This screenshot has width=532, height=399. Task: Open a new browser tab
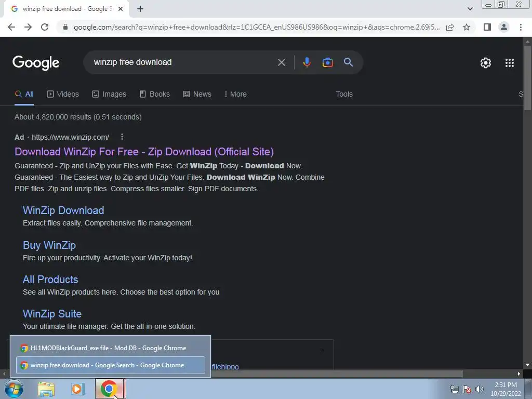(x=140, y=9)
